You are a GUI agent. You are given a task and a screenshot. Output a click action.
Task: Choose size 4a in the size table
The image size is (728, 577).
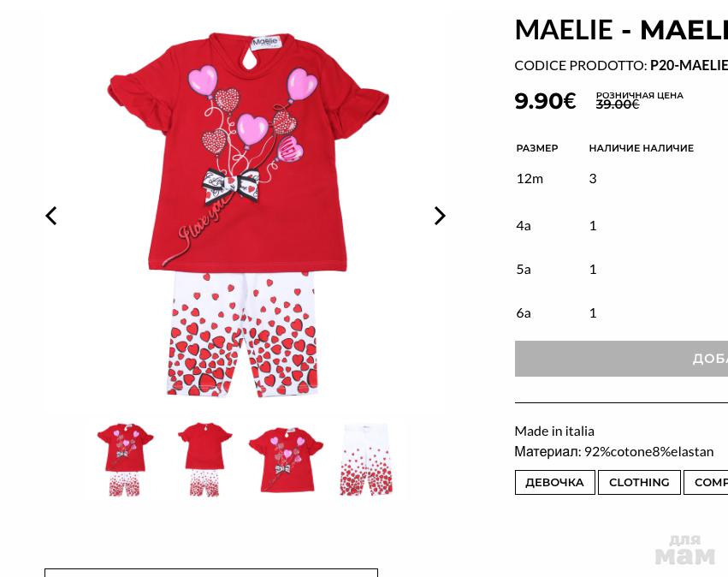point(524,225)
